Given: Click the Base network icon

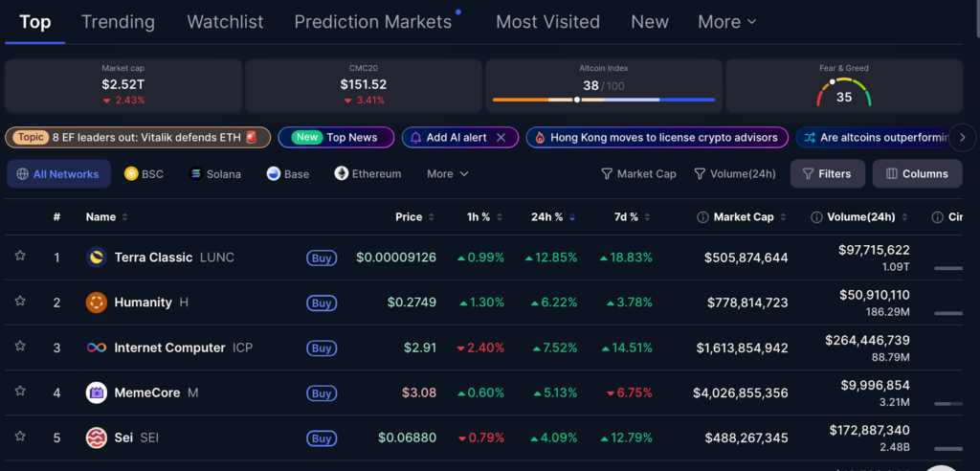Looking at the screenshot, I should [273, 174].
